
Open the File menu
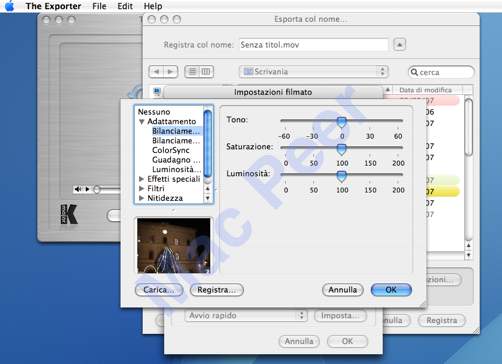[x=99, y=6]
